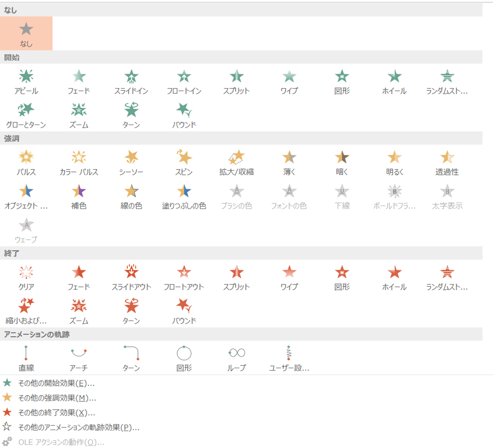Viewport: 493px width, 448px height.
Task: Apply the red スプリット exit effect
Action: pyautogui.click(x=236, y=278)
